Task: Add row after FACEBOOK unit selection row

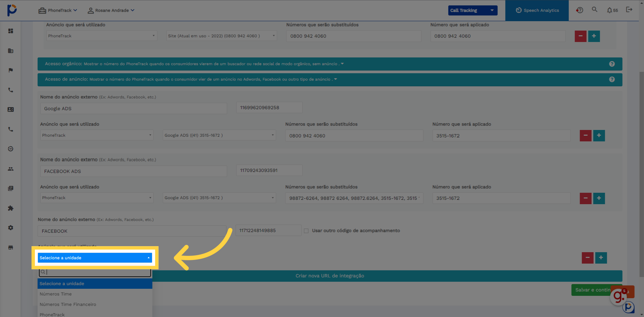Action: (601, 258)
